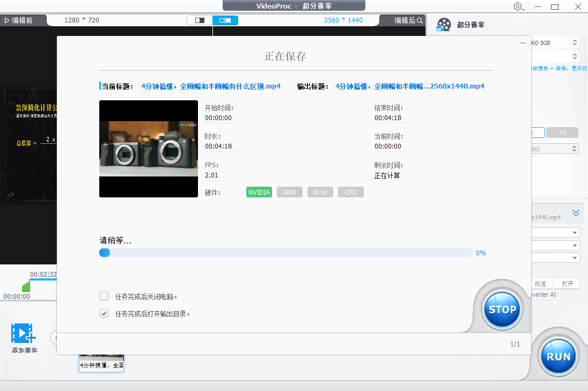Image resolution: width=588 pixels, height=391 pixels.
Task: Switch to the 编辑前 view tab
Action: [20, 20]
